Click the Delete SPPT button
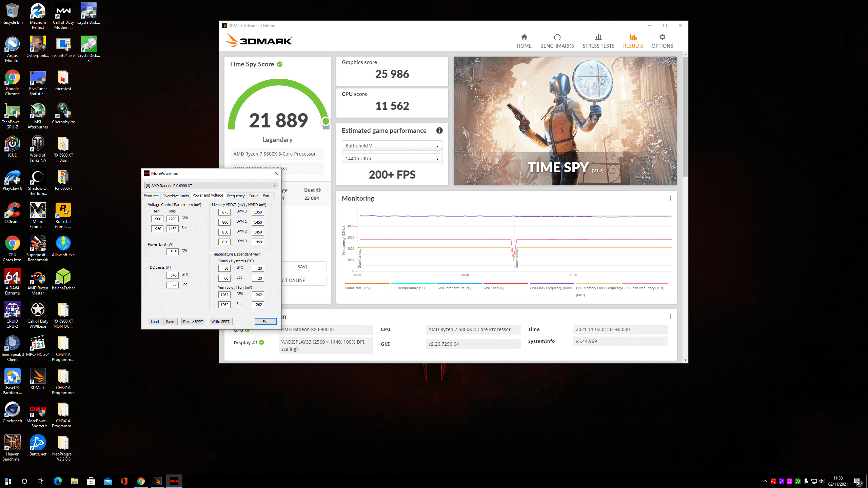The height and width of the screenshot is (488, 868). pyautogui.click(x=193, y=322)
